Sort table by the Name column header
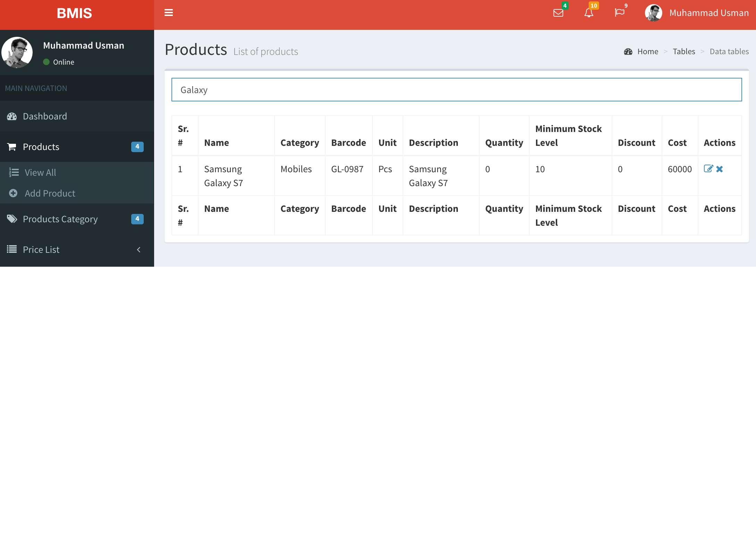 217,143
